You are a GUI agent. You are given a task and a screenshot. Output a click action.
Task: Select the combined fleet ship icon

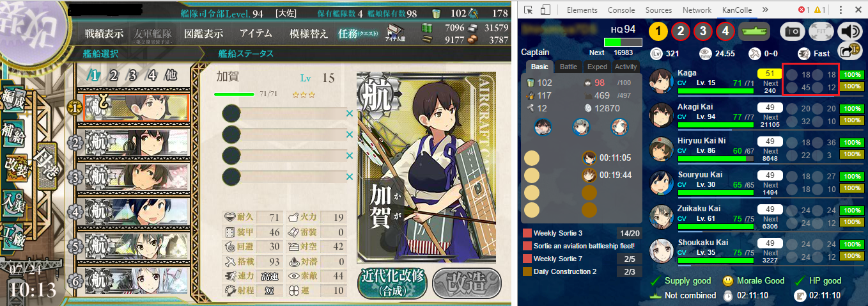click(x=754, y=31)
